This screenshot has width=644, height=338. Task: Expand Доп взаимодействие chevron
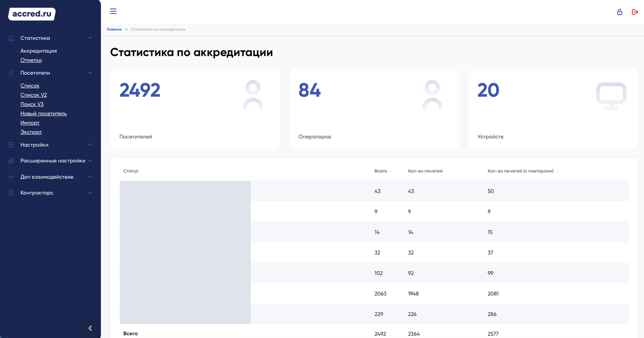coord(90,177)
